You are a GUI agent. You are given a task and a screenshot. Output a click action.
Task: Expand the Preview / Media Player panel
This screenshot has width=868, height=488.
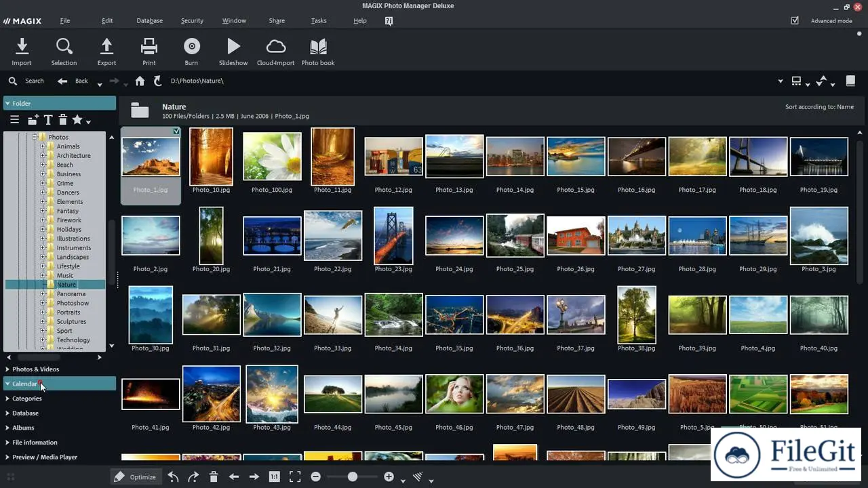pyautogui.click(x=7, y=457)
